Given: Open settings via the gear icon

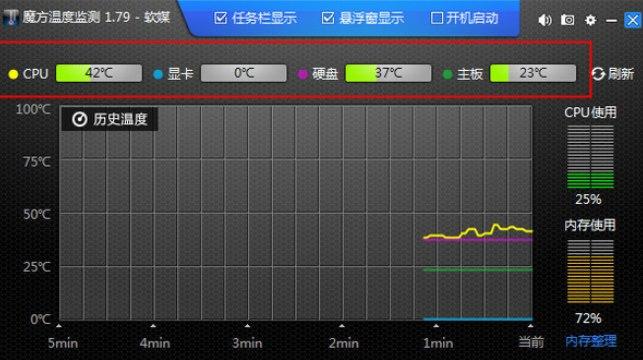Looking at the screenshot, I should pos(590,20).
